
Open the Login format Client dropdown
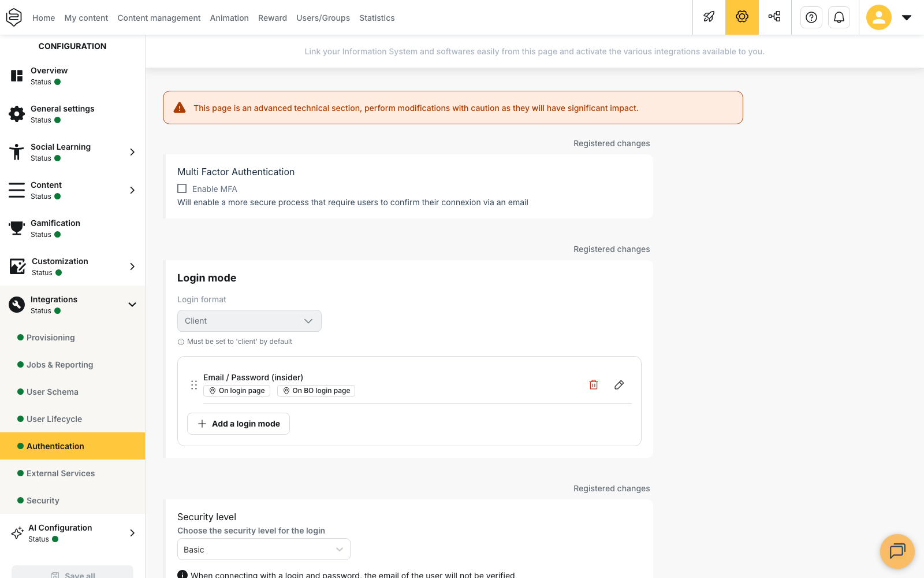(x=249, y=321)
